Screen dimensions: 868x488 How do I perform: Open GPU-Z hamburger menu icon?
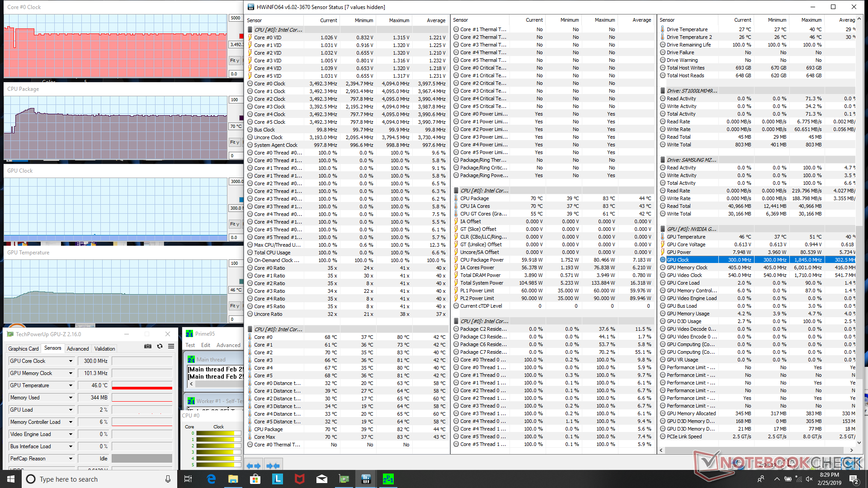pyautogui.click(x=171, y=346)
